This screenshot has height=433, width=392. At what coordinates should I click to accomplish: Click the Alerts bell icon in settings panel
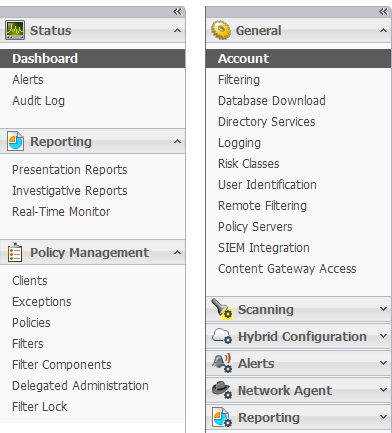(x=222, y=363)
